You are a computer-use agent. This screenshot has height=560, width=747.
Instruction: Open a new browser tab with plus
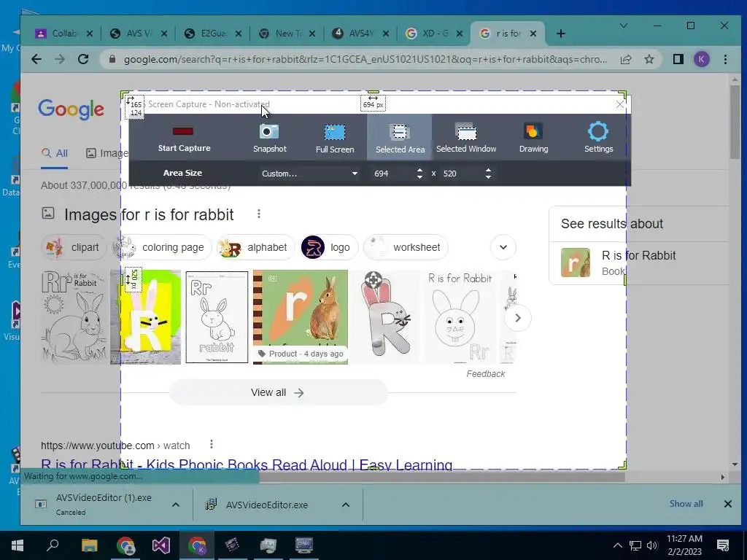561,34
